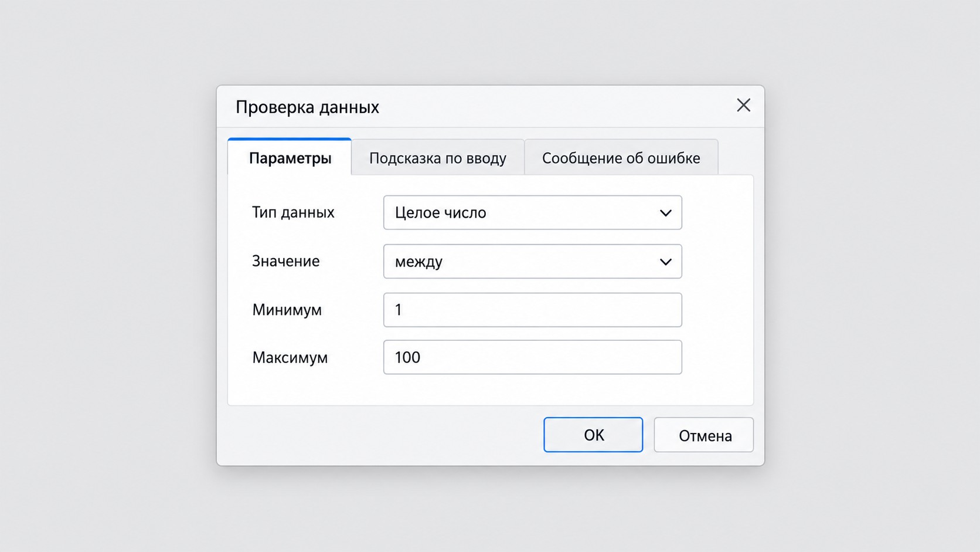
Task: Go to the Сообщение об ошибке tab
Action: [621, 158]
